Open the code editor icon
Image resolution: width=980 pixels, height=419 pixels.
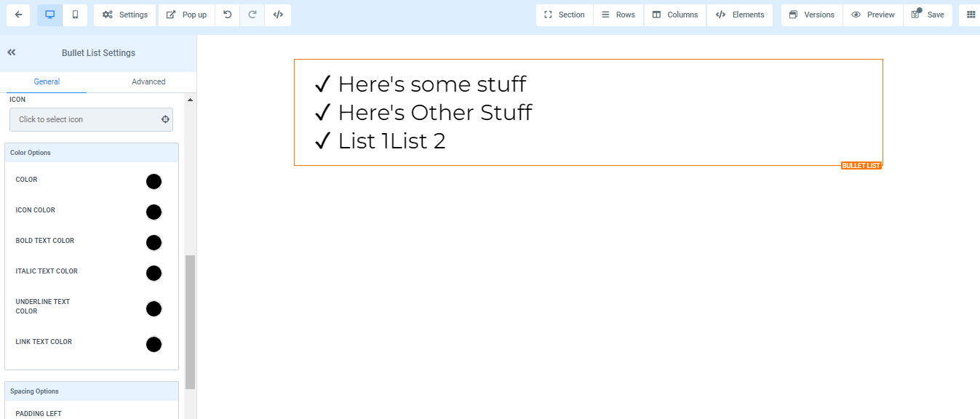pyautogui.click(x=278, y=15)
